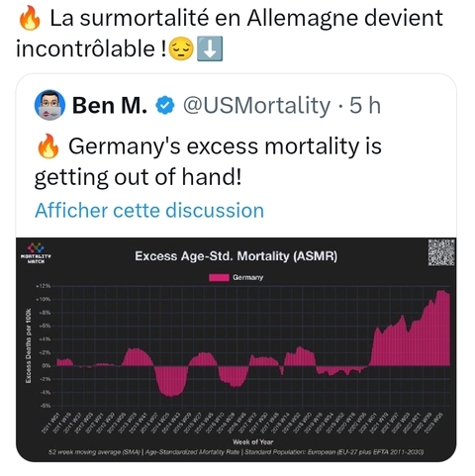Click the fire emoji in French post
475x476 pixels.
(x=30, y=19)
